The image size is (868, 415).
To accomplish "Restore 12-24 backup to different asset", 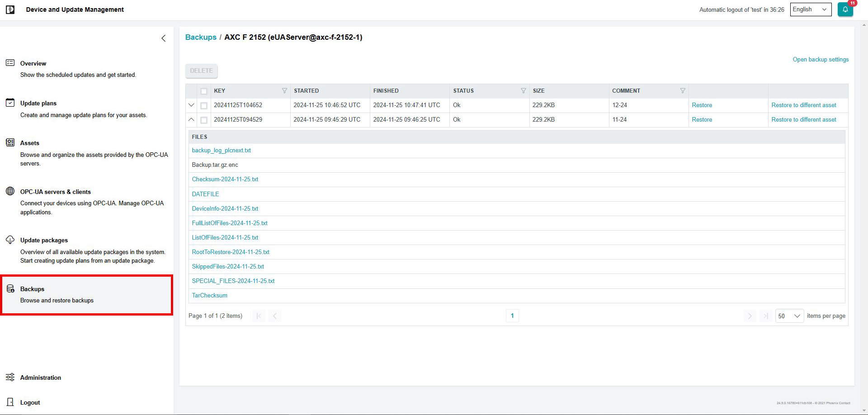I will (804, 105).
